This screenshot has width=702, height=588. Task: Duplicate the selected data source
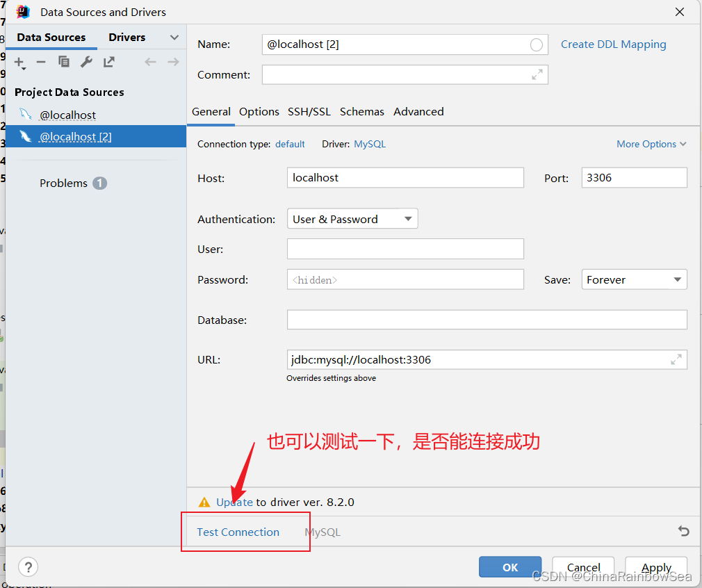64,62
